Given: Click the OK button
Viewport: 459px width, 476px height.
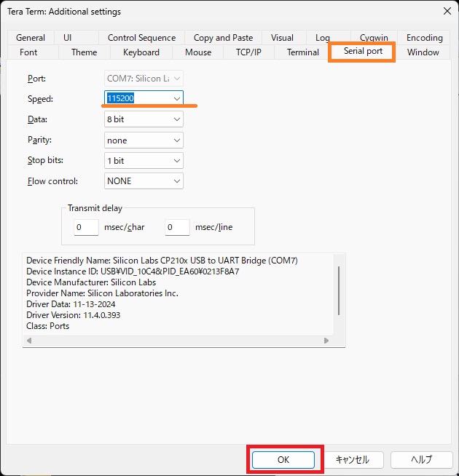Looking at the screenshot, I should [x=283, y=459].
